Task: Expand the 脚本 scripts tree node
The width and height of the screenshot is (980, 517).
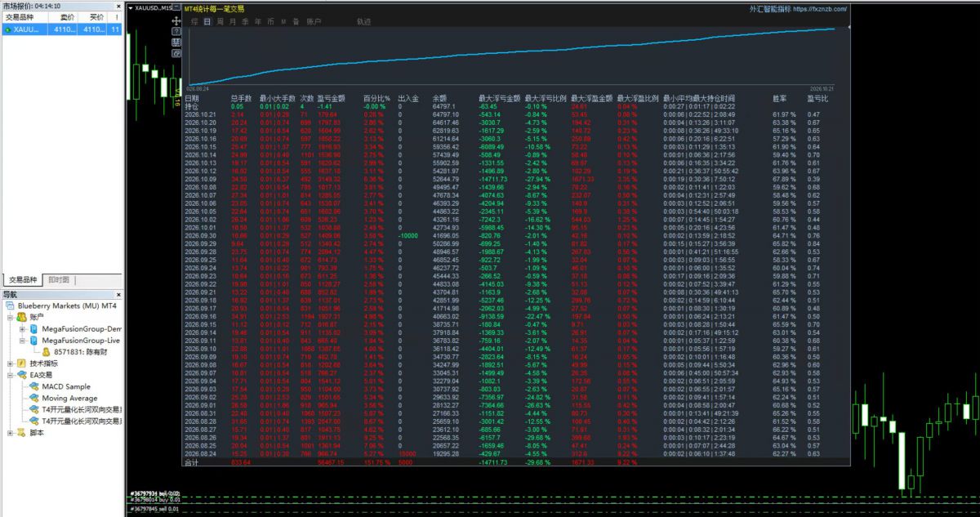Action: pos(11,433)
